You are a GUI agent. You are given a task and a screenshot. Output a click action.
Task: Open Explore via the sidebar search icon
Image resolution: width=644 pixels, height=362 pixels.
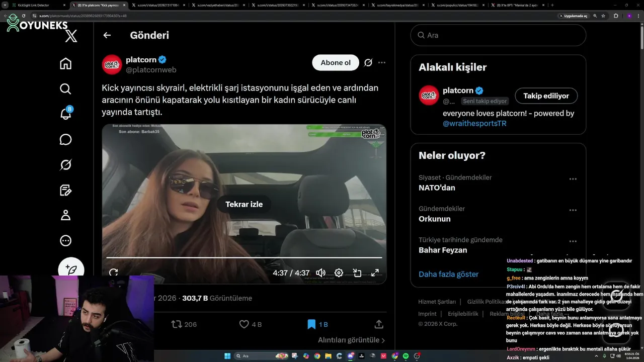(65, 89)
